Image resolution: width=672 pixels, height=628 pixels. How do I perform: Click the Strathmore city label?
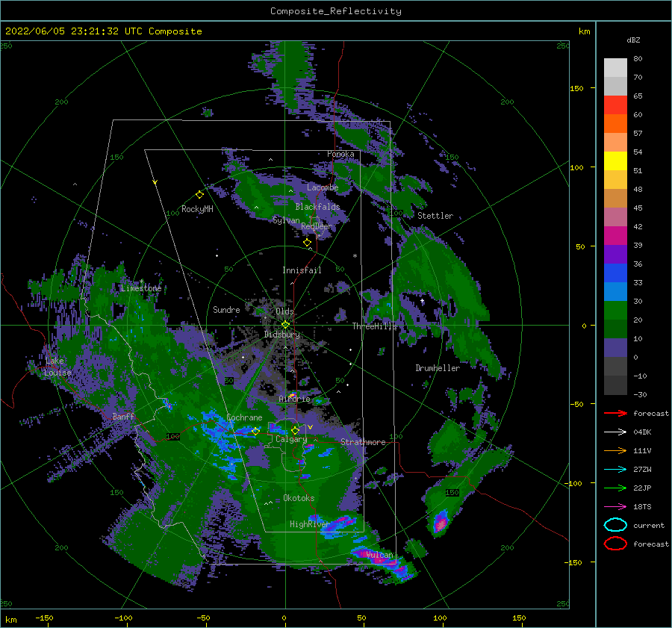click(363, 442)
